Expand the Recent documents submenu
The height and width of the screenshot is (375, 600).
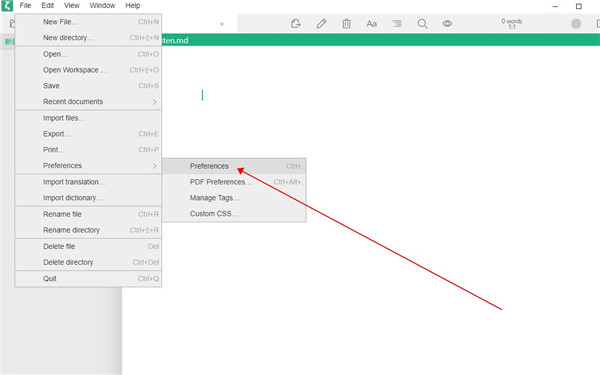click(x=88, y=102)
